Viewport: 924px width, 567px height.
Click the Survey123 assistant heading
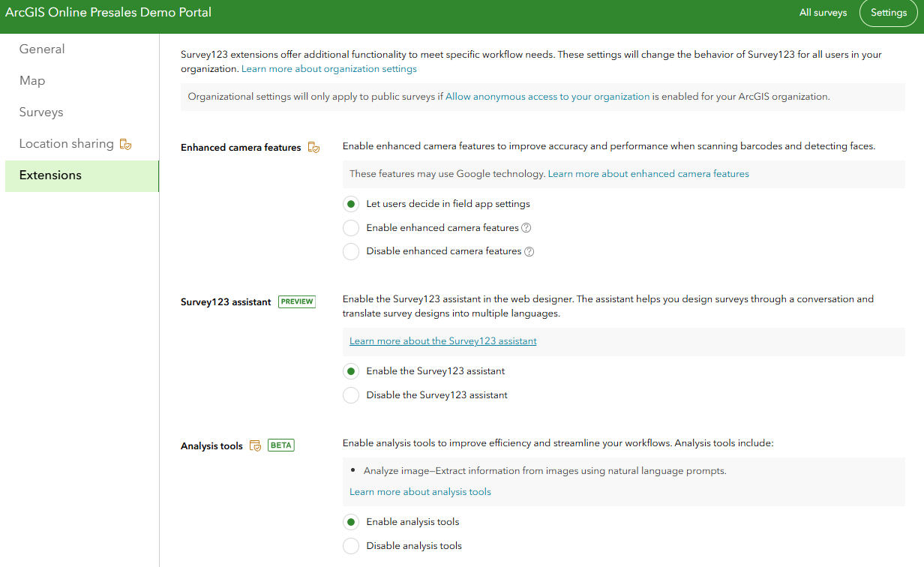tap(226, 302)
